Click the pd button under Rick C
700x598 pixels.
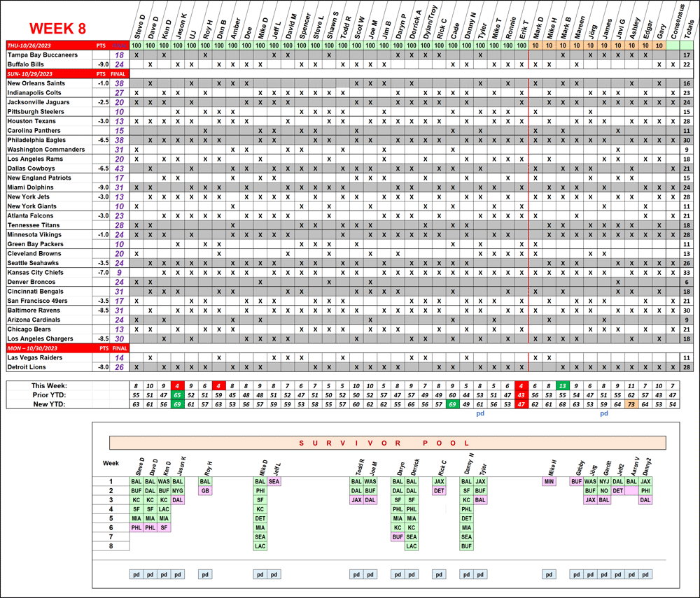pyautogui.click(x=439, y=574)
